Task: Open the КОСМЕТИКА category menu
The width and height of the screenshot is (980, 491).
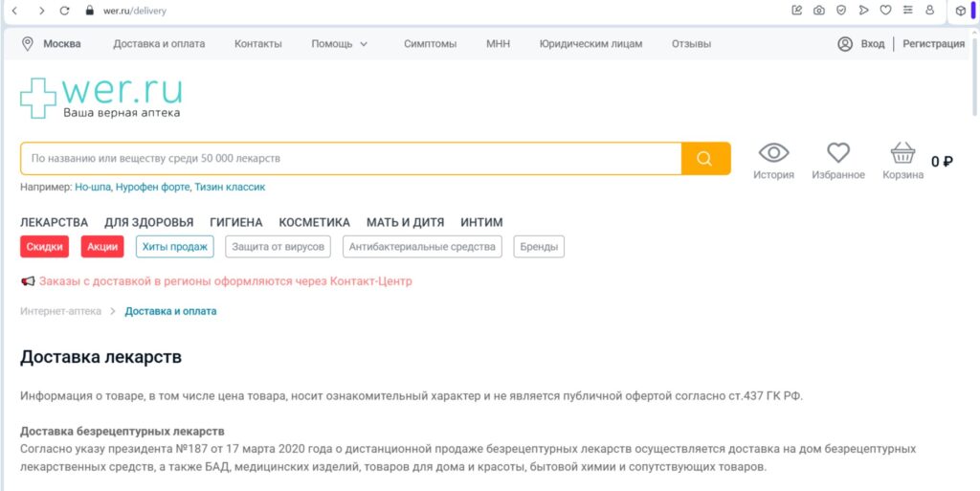Action: point(314,222)
